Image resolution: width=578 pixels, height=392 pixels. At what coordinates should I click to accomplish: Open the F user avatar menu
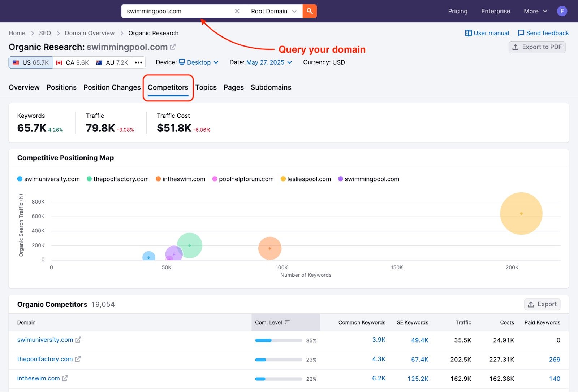(562, 11)
